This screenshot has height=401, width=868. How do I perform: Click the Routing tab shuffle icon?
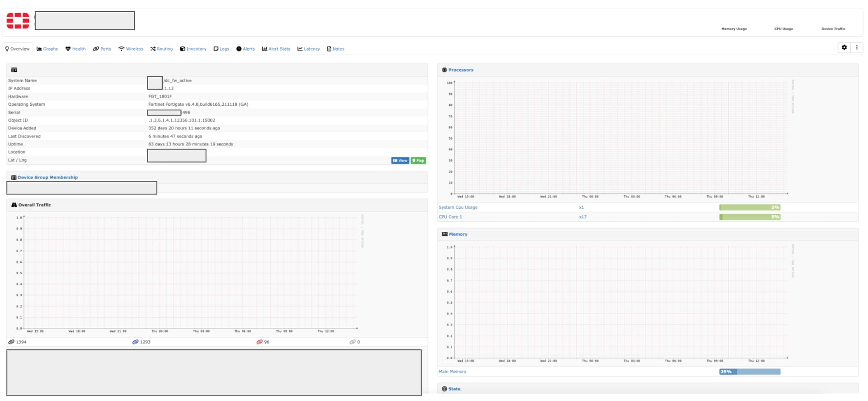coord(153,49)
